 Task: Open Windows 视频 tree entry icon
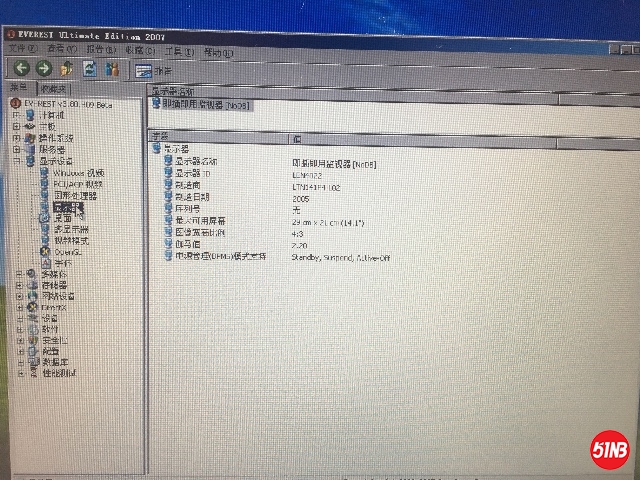(44, 173)
